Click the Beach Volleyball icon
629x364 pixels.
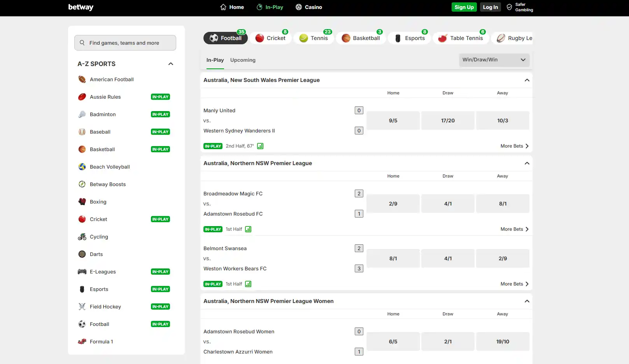(82, 167)
